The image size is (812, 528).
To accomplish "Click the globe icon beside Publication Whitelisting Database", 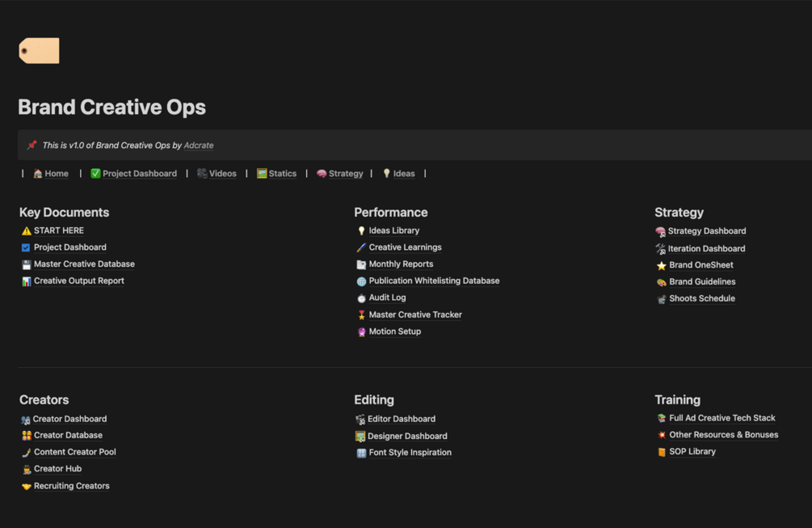I will point(361,281).
